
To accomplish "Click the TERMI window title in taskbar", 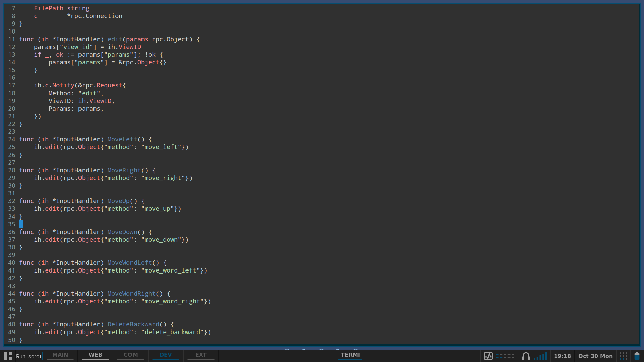I will [350, 355].
